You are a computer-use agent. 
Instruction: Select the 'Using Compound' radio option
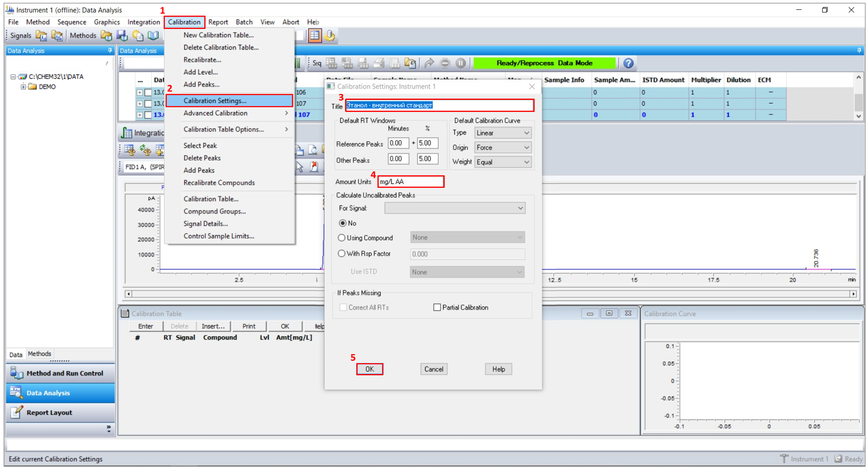click(342, 238)
